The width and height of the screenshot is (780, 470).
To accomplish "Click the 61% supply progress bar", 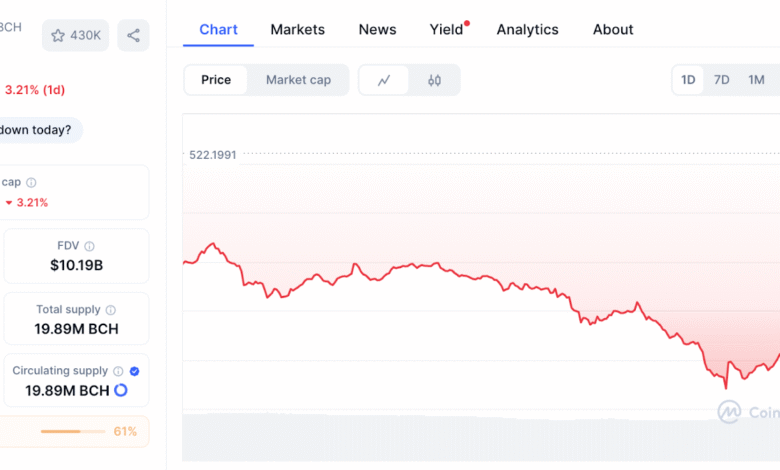I will [73, 431].
